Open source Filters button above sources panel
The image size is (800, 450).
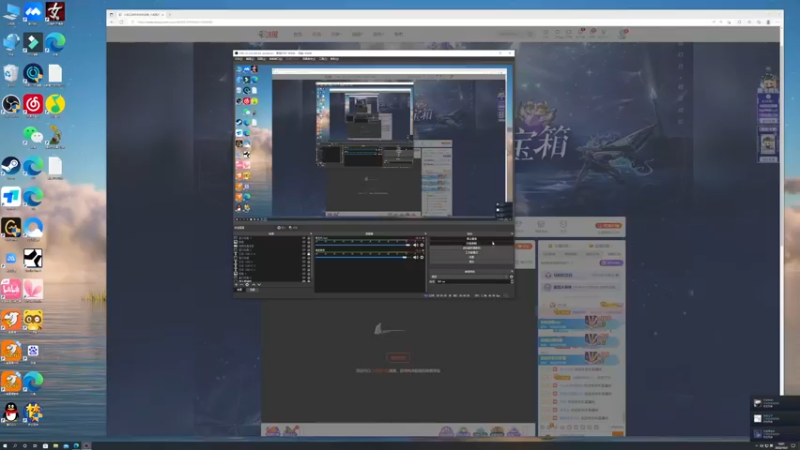[293, 228]
